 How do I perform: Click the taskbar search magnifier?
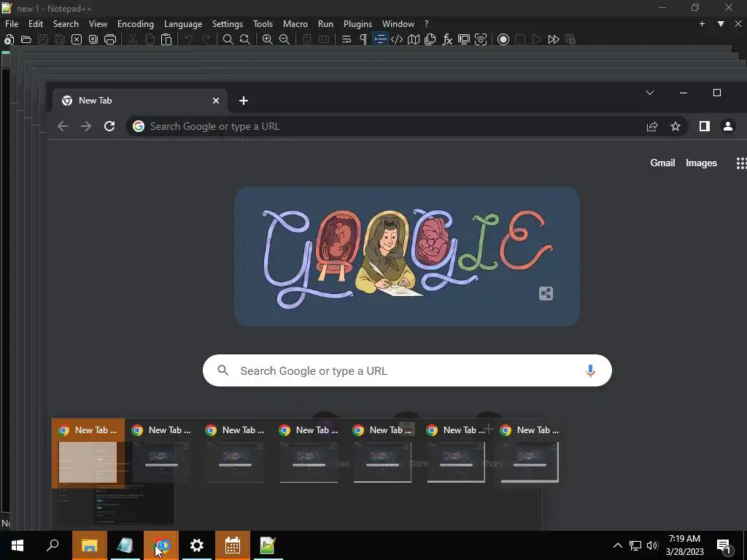pyautogui.click(x=53, y=545)
